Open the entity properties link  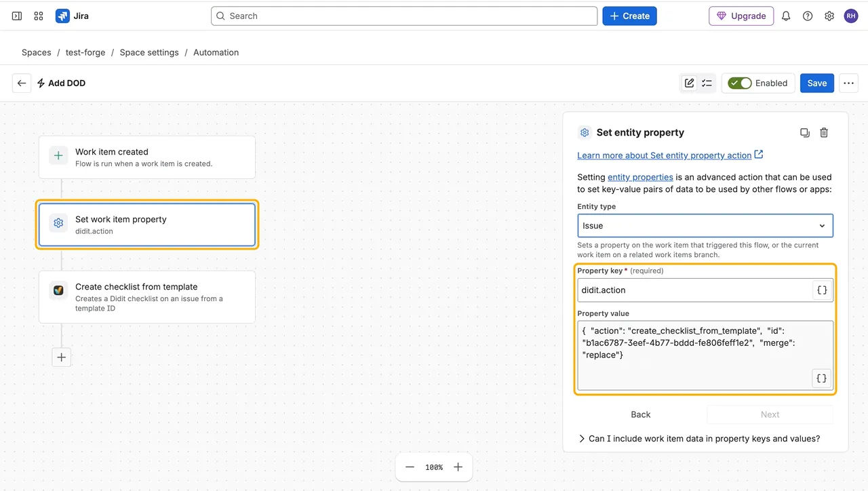click(x=640, y=177)
